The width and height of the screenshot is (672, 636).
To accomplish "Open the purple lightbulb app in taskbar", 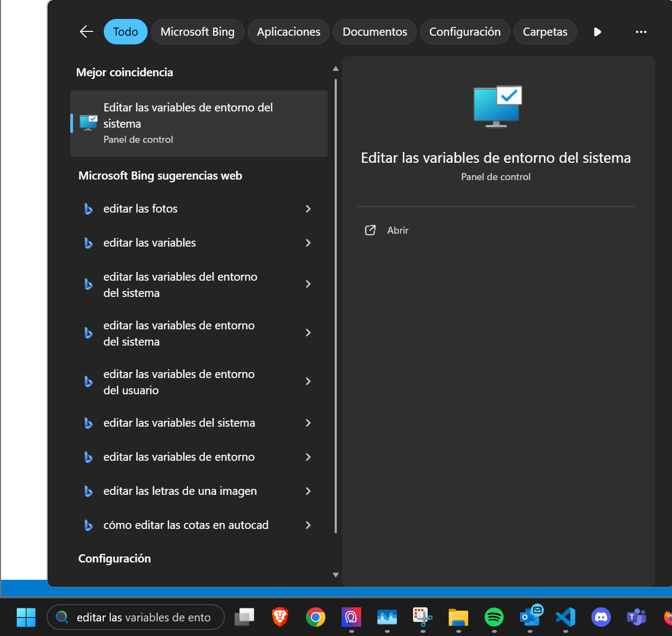I will tap(351, 617).
